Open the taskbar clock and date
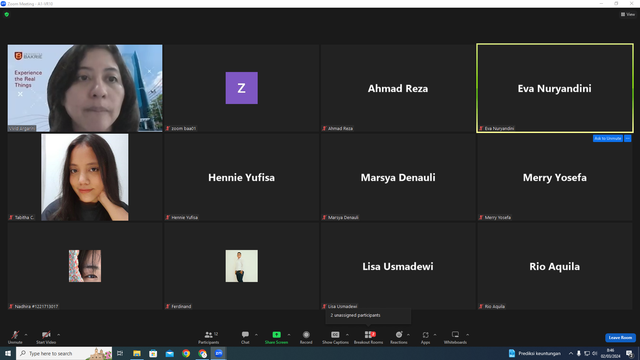Viewport: 640px width, 360px height. 610,353
